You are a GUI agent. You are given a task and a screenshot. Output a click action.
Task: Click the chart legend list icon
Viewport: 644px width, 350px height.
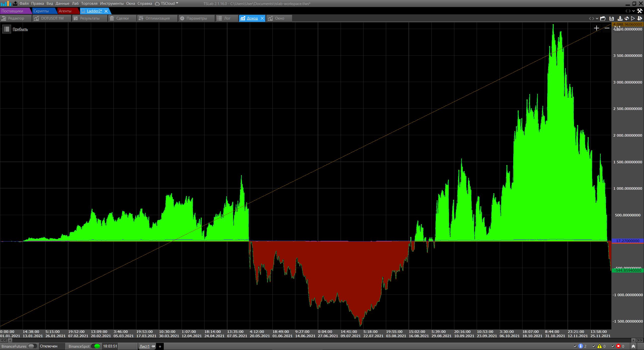point(7,29)
